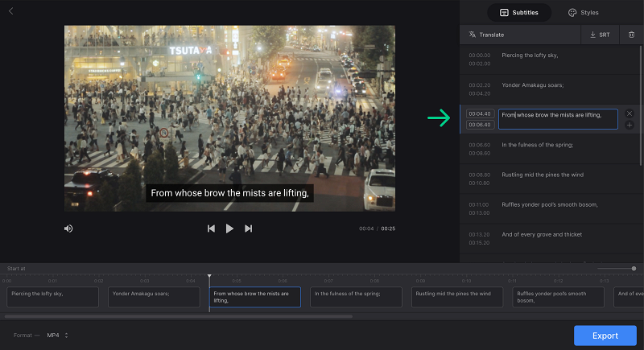The image size is (644, 350).
Task: Remove the selected subtitle with X icon
Action: pyautogui.click(x=630, y=113)
